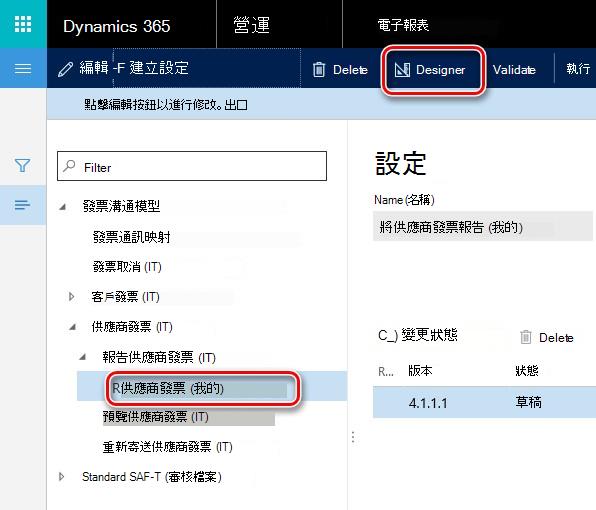The width and height of the screenshot is (596, 510).
Task: Expand the 客戶發票 (IT) node
Action: pyautogui.click(x=71, y=296)
